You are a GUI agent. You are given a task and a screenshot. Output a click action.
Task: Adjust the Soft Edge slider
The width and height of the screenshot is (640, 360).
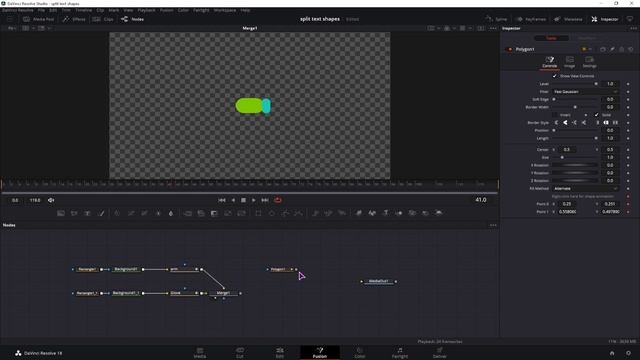click(575, 99)
